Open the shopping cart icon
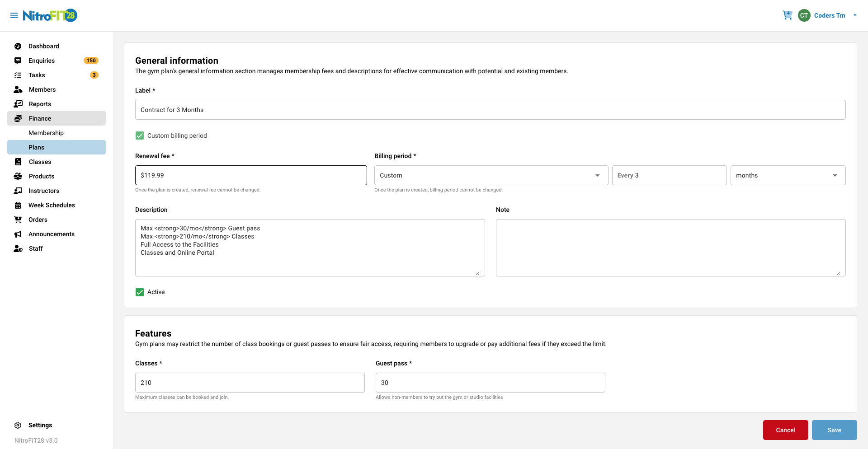Viewport: 868px width, 449px height. click(787, 15)
